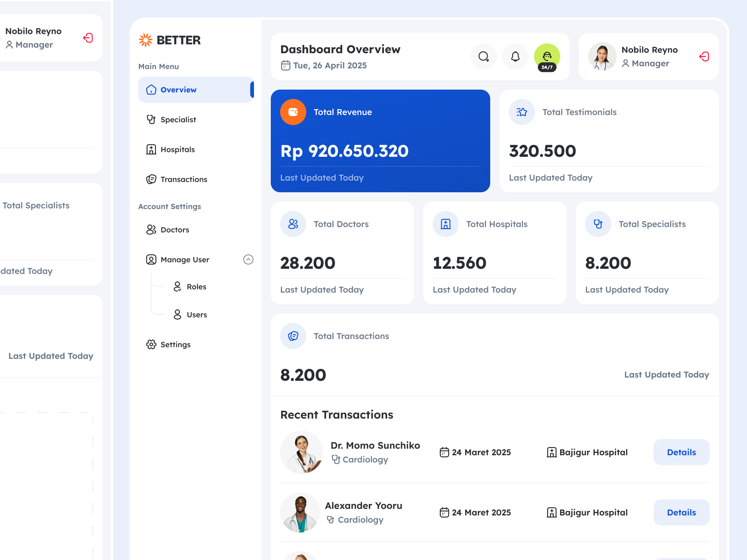This screenshot has width=747, height=560.
Task: Click the Hospitals building sidebar icon
Action: coord(151,149)
